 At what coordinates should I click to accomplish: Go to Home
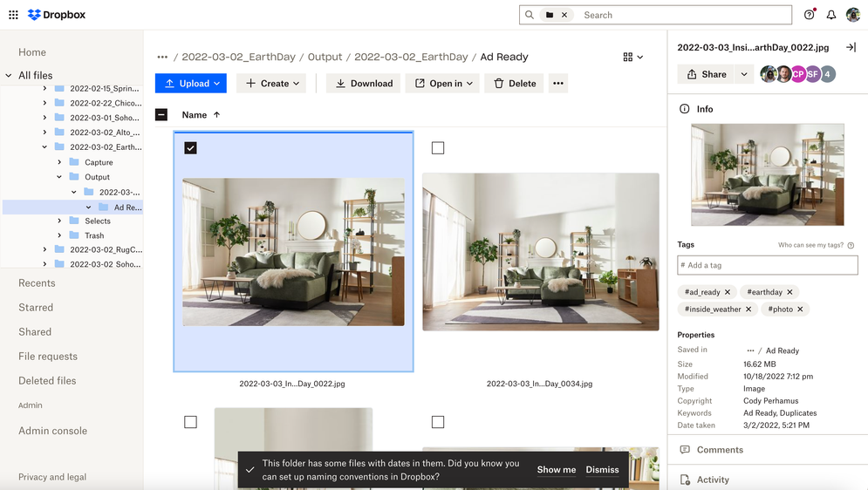32,52
